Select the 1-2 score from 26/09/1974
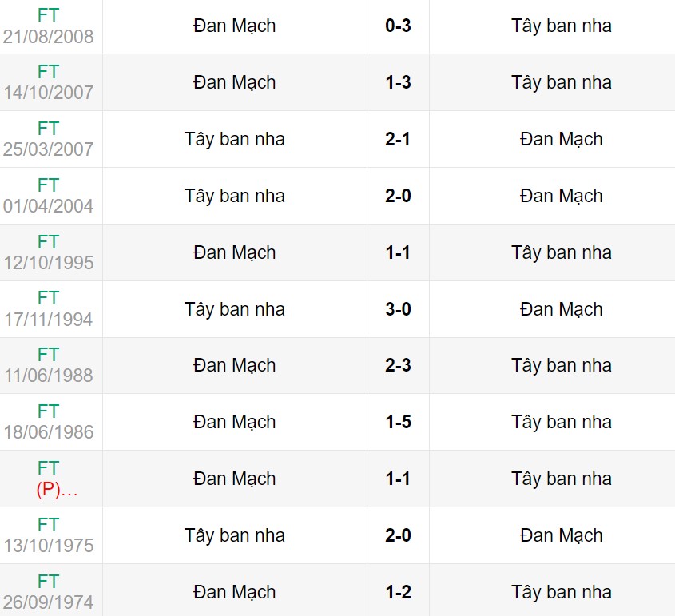 (x=398, y=592)
